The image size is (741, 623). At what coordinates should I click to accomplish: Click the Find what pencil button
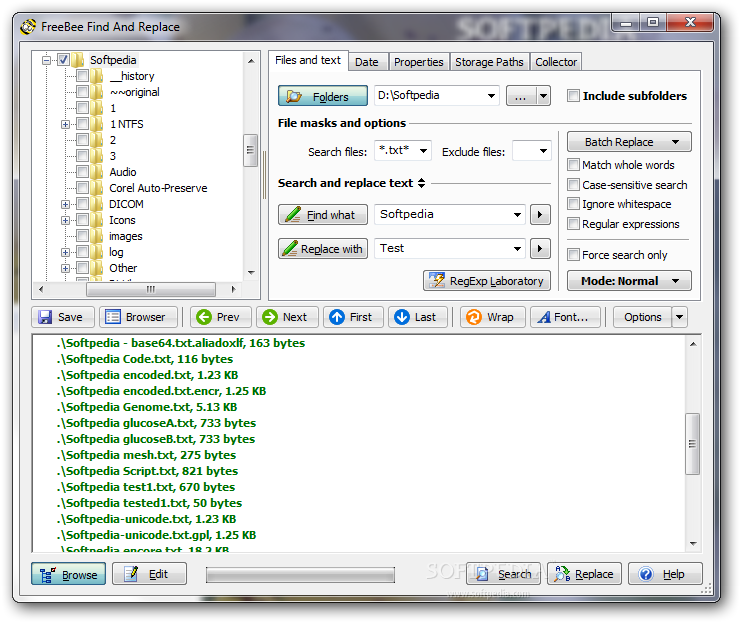(x=323, y=215)
